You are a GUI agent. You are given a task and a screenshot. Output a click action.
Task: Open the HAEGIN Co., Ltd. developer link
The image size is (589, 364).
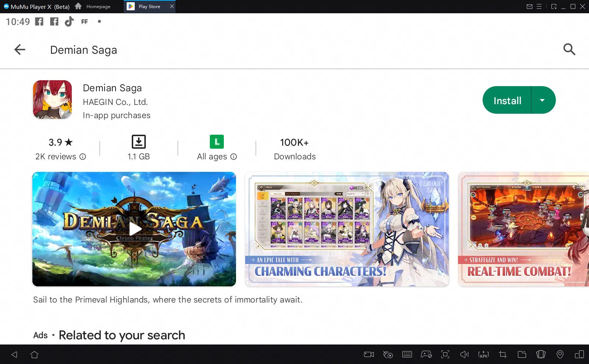click(115, 102)
